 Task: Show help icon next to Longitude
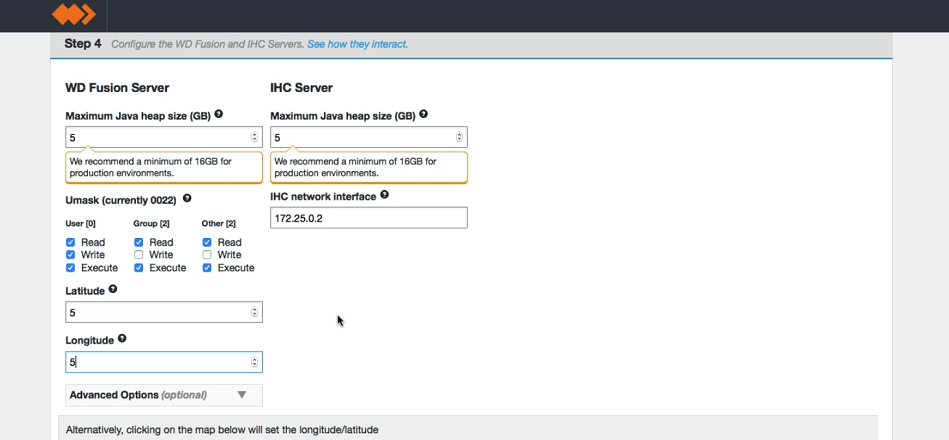point(122,338)
